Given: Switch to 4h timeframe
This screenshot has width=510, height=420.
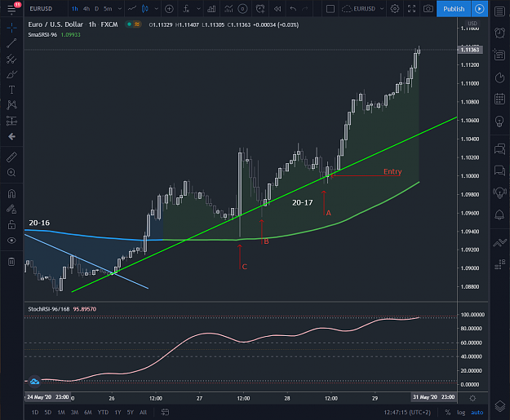Looking at the screenshot, I should pyautogui.click(x=86, y=9).
